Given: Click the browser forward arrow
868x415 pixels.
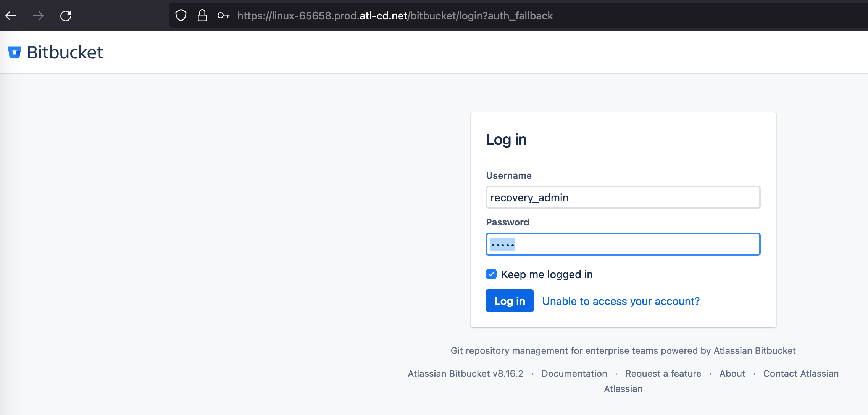Looking at the screenshot, I should coord(38,16).
